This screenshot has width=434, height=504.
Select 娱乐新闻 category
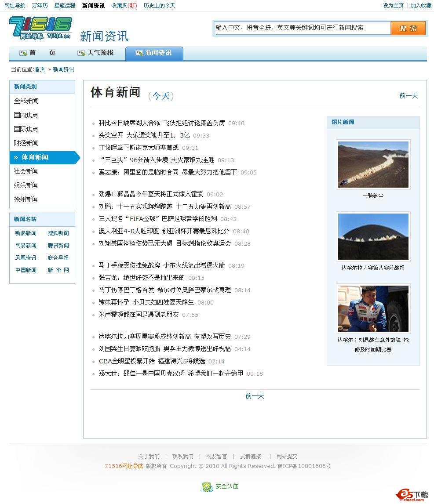tap(26, 185)
